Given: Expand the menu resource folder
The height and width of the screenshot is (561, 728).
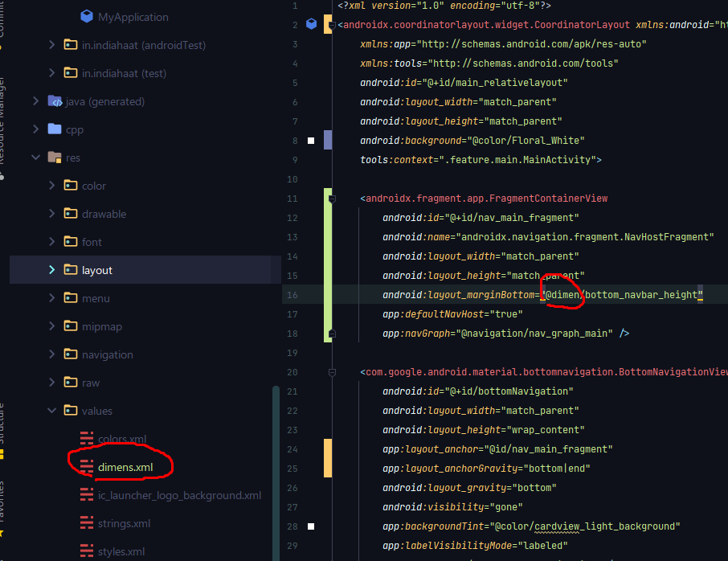Looking at the screenshot, I should point(51,297).
